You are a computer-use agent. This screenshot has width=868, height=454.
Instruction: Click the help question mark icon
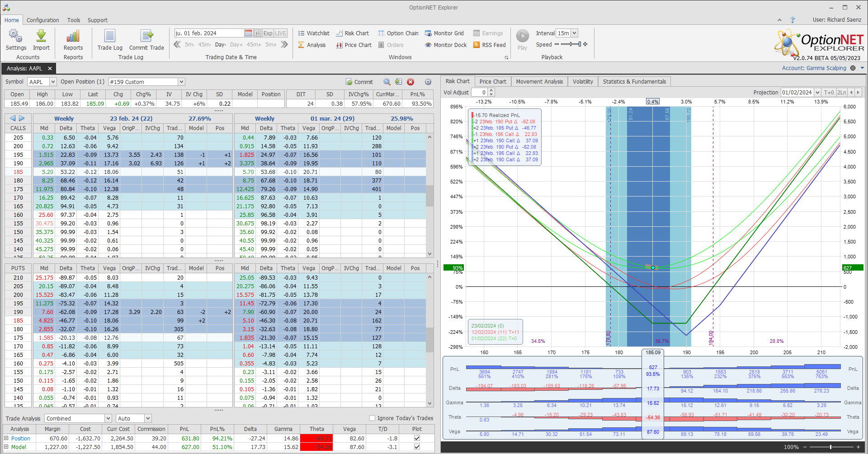(x=792, y=20)
